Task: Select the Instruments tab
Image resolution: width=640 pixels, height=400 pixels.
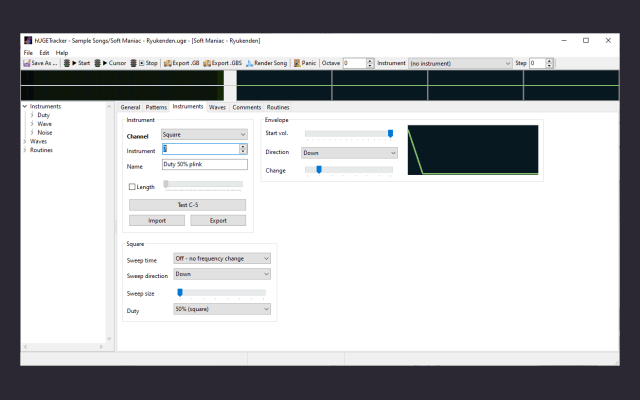Action: click(188, 106)
